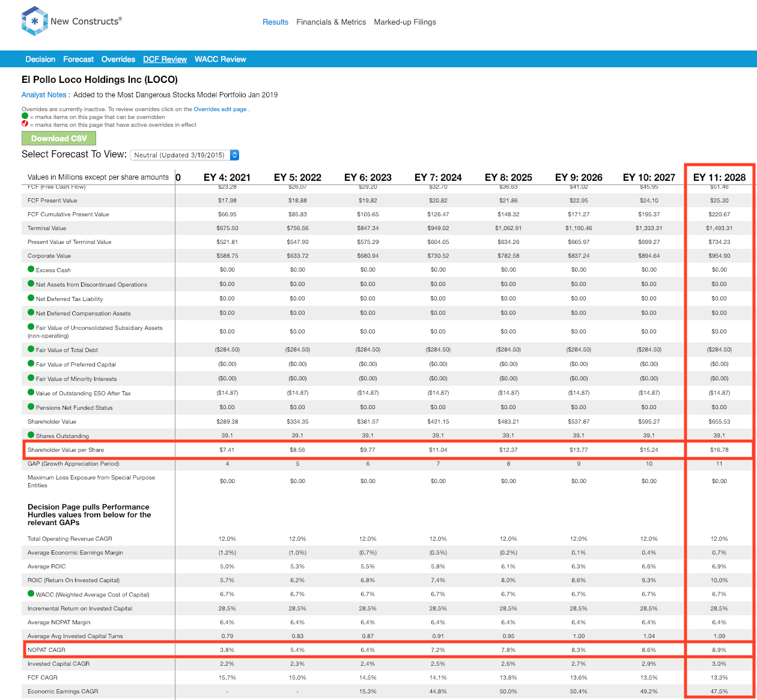Viewport: 757px width, 700px height.
Task: Click the EY 8: 2025 column header
Action: [508, 177]
